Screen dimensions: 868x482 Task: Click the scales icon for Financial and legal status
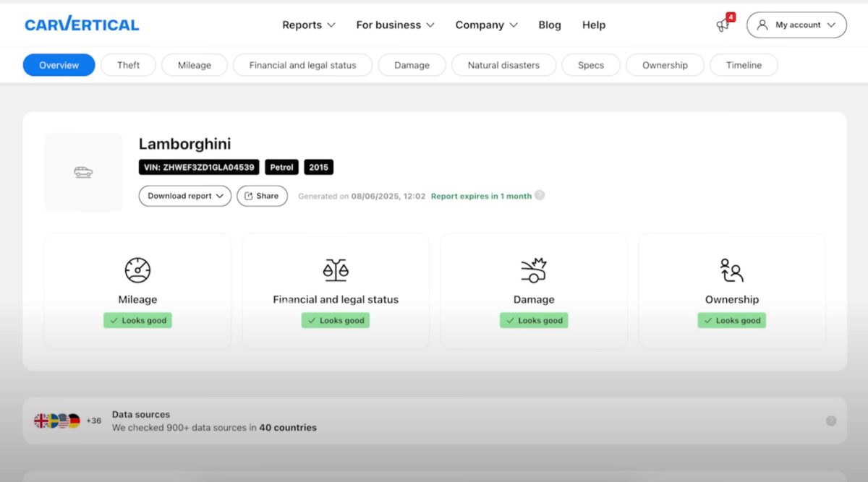coord(336,270)
